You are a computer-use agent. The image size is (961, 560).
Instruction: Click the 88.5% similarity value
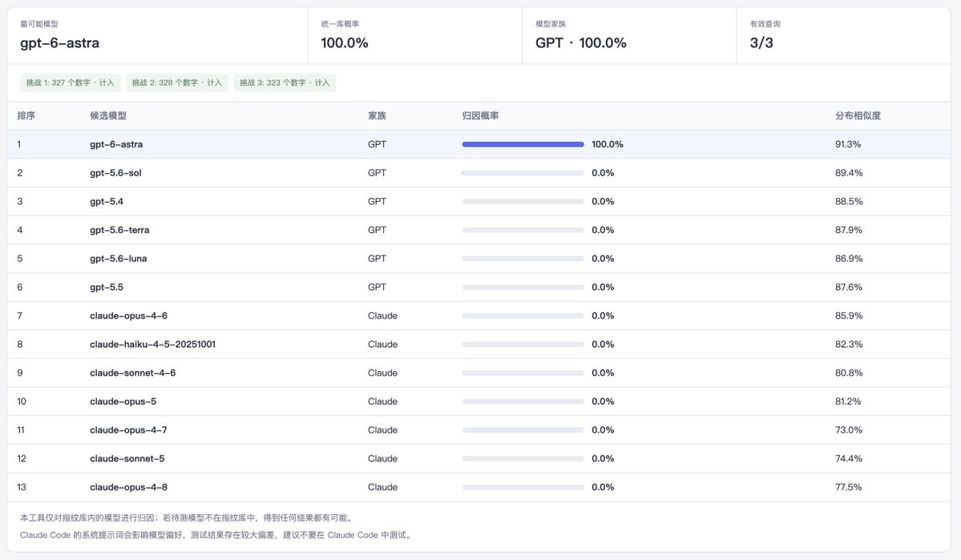pos(849,202)
